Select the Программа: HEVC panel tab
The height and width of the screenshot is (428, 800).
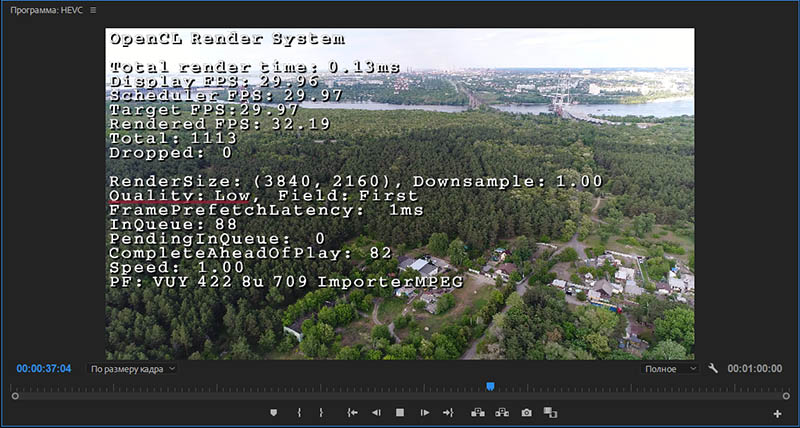click(46, 10)
